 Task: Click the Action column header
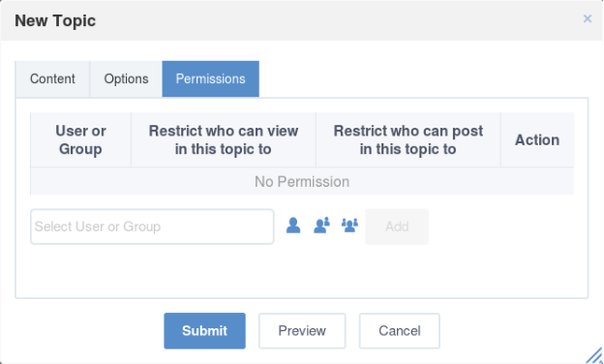coord(537,139)
